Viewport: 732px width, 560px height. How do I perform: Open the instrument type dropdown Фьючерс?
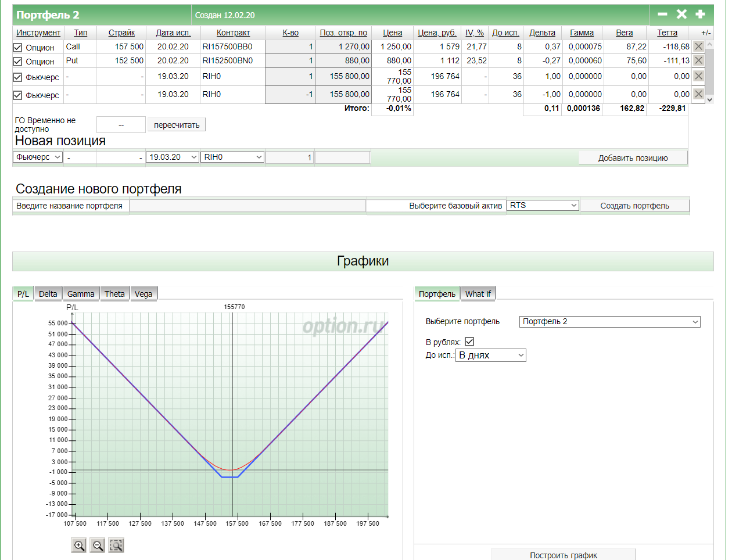(38, 157)
